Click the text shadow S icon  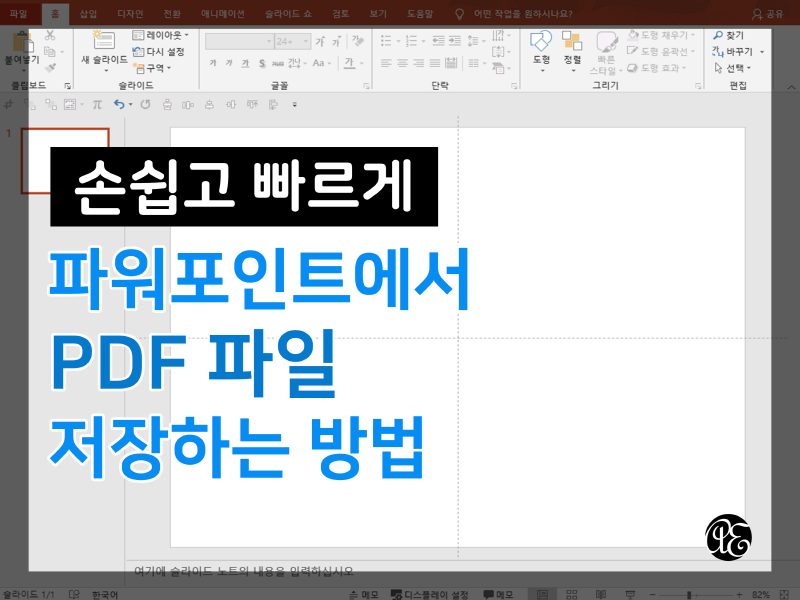click(262, 63)
